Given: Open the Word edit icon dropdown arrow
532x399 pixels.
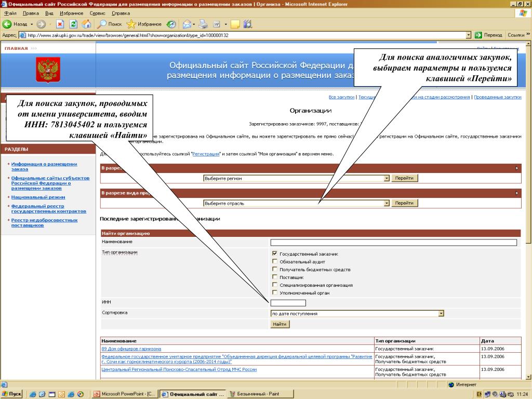Looking at the screenshot, I should 225,24.
